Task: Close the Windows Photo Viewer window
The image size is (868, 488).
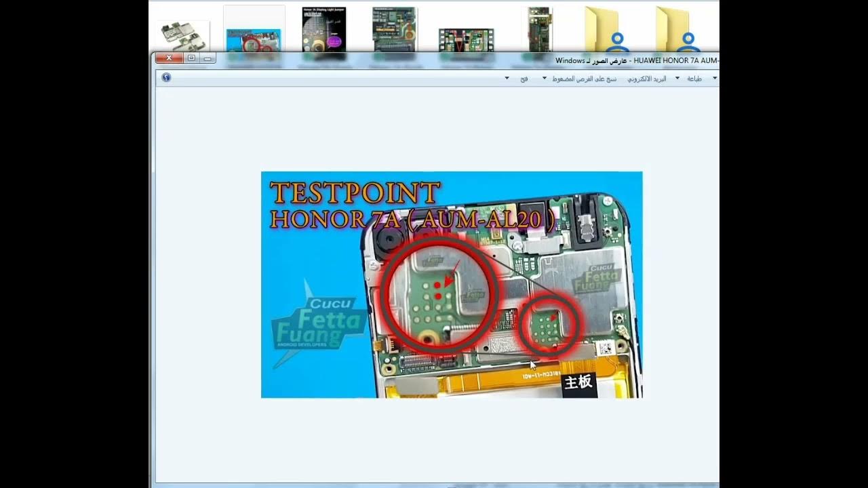Action: [x=169, y=58]
